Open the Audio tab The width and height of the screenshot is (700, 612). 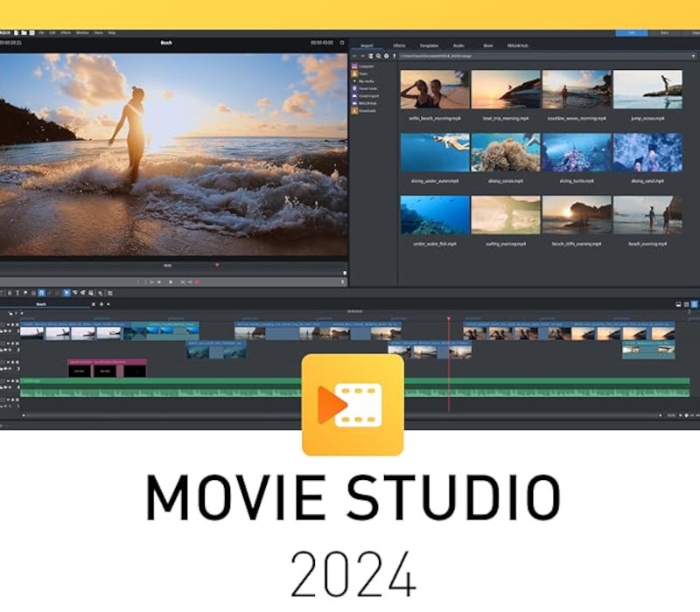click(x=458, y=44)
